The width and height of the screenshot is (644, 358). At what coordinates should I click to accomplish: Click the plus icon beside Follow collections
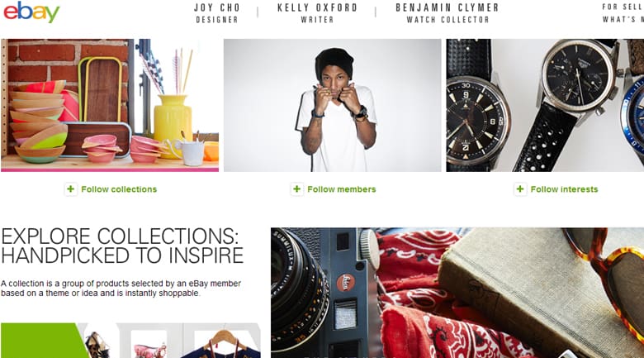tap(71, 189)
